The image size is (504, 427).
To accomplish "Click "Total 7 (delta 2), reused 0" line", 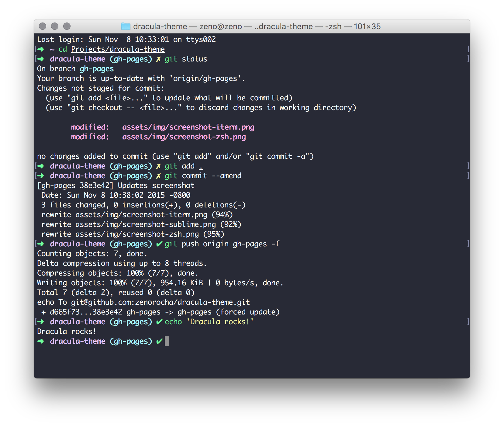I will 116,293.
